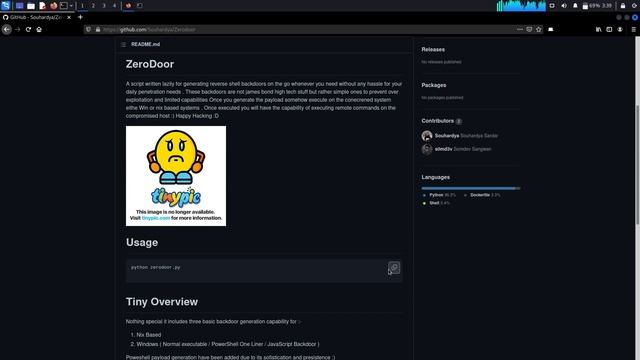Click the ZeroDoor heading
This screenshot has width=640, height=360.
(x=150, y=64)
